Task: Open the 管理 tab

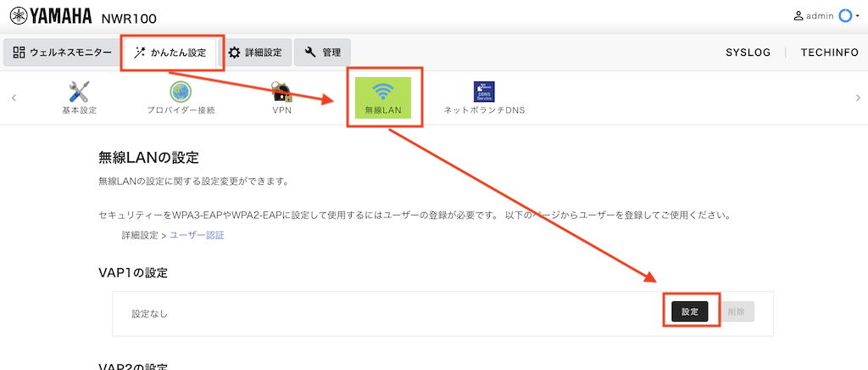Action: point(322,53)
